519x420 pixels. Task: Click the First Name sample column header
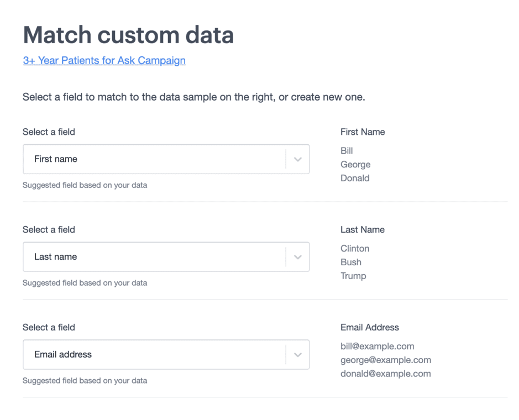pos(363,132)
